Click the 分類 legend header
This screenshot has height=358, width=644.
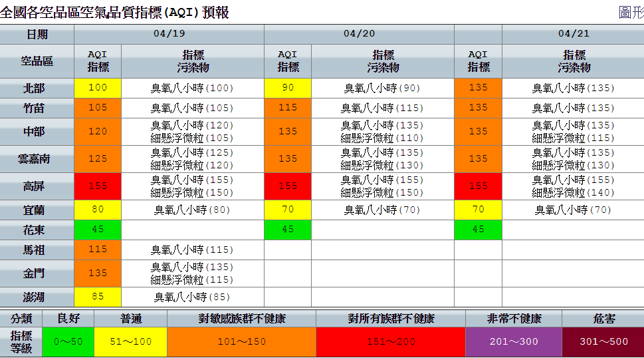coord(21,319)
